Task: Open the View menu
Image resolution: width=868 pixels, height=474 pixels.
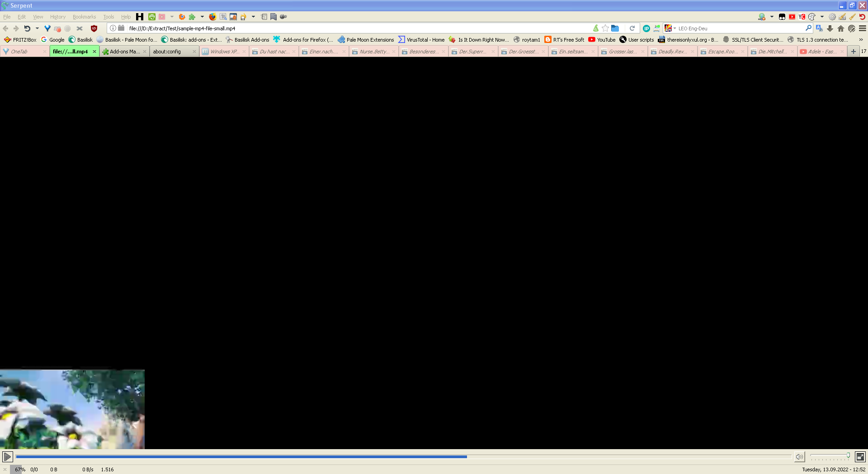Action: coord(38,17)
